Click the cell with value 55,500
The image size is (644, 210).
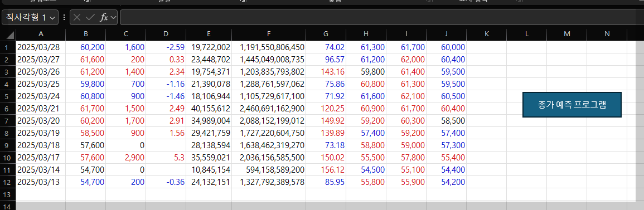click(x=366, y=158)
